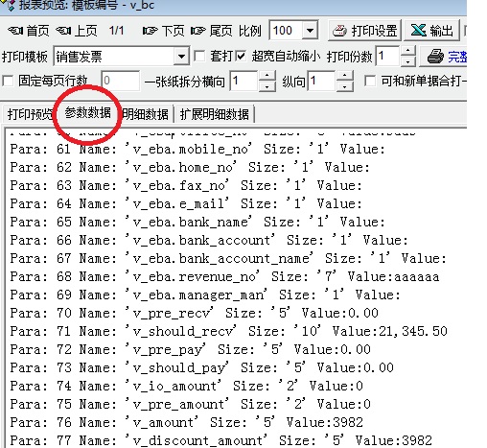Click the Excel export (输出) icon
Screen dimensions: 487x448
tap(418, 31)
